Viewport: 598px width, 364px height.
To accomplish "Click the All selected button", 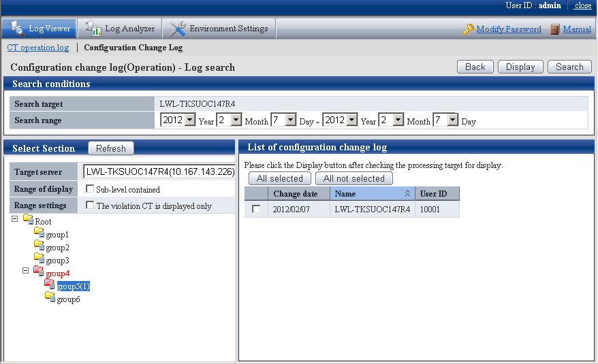I will tap(279, 178).
